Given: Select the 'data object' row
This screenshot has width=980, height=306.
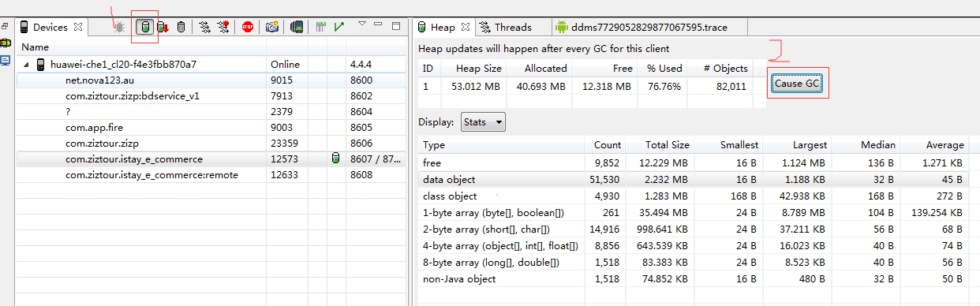Looking at the screenshot, I should pos(694,179).
